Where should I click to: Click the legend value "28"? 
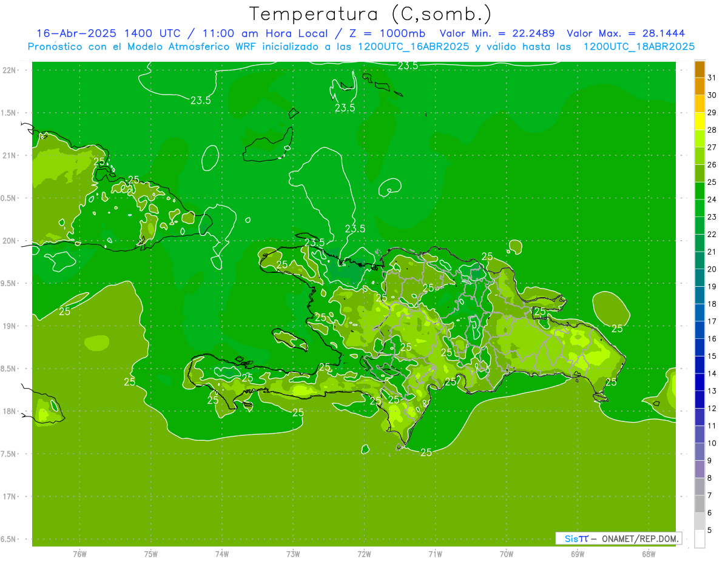[x=712, y=130]
